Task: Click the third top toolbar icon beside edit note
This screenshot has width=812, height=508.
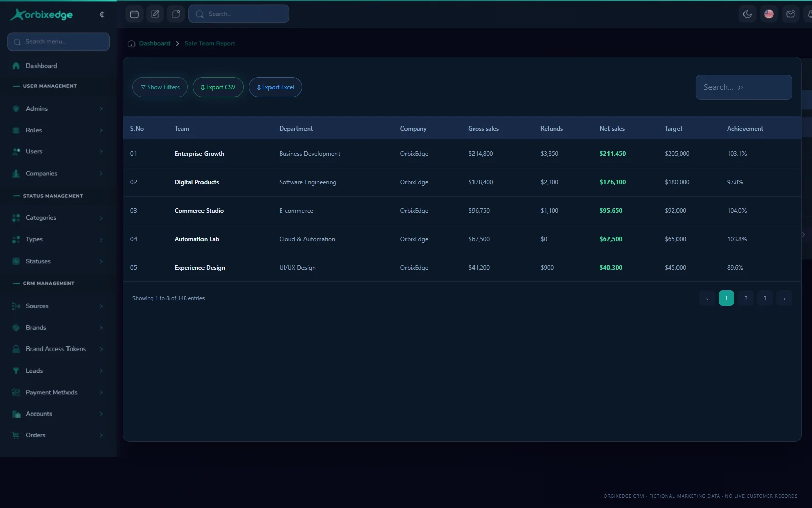Action: 176,14
